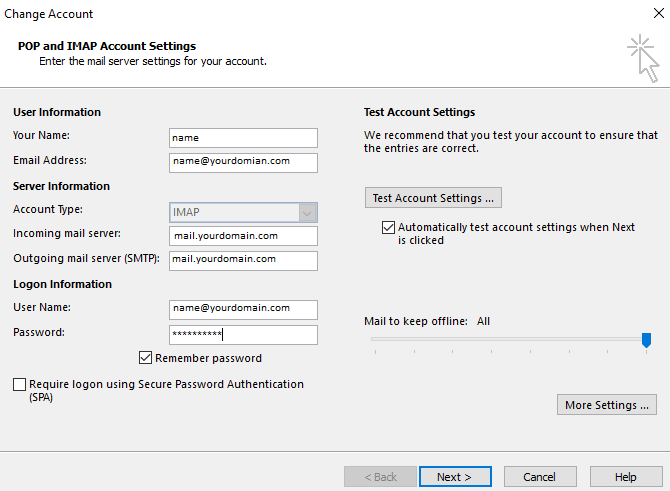Screen dimensions: 670x491
Task: Click the 'Mail to keep offline:' label
Action: pos(416,321)
